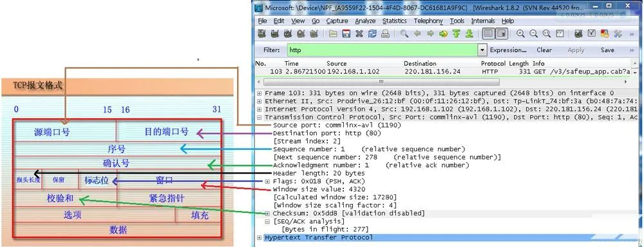Expand the Internet Protocol Version 4 node

coord(259,109)
